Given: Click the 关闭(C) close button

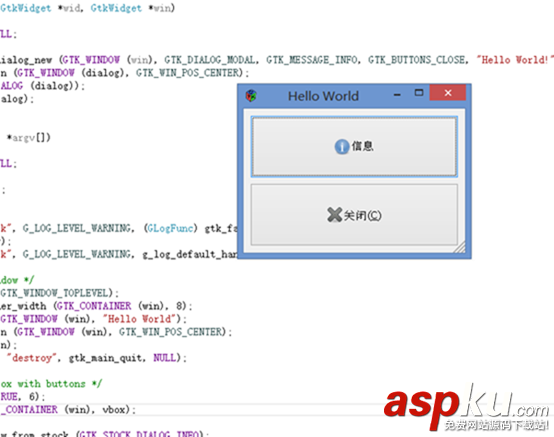Looking at the screenshot, I should 354,214.
